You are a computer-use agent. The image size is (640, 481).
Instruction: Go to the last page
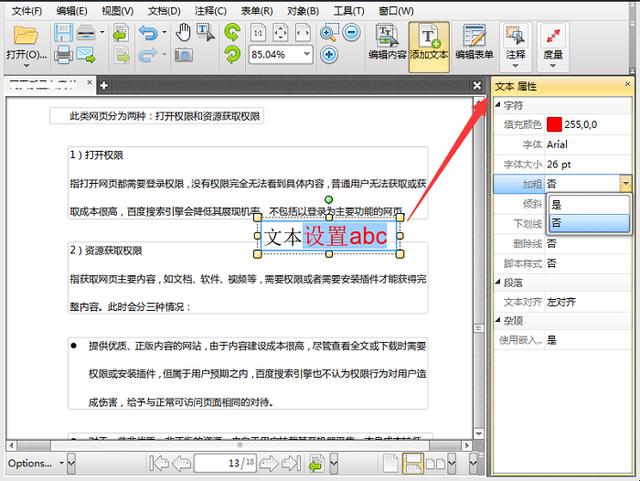[291, 463]
